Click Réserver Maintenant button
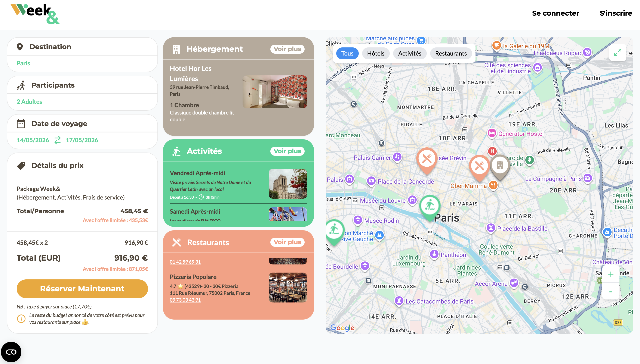The image size is (640, 364). [x=82, y=289]
